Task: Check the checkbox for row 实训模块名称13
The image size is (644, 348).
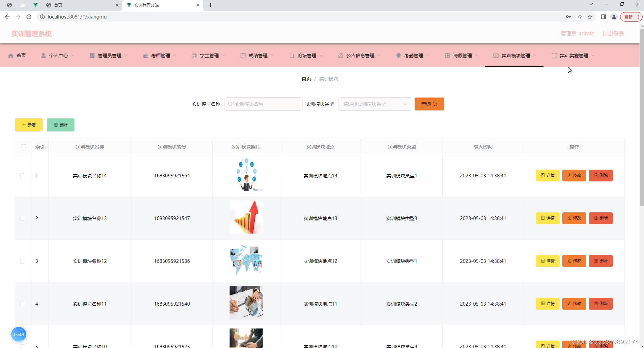Action: (23, 218)
